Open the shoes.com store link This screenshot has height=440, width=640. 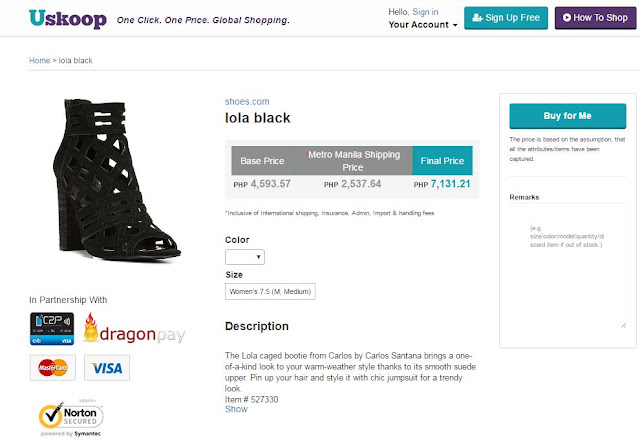tap(247, 101)
